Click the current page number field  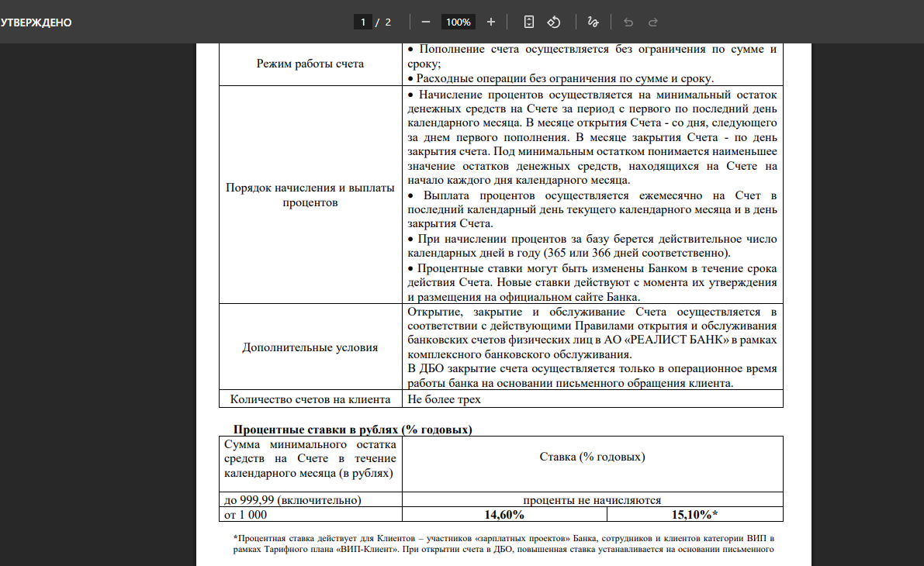tap(362, 22)
